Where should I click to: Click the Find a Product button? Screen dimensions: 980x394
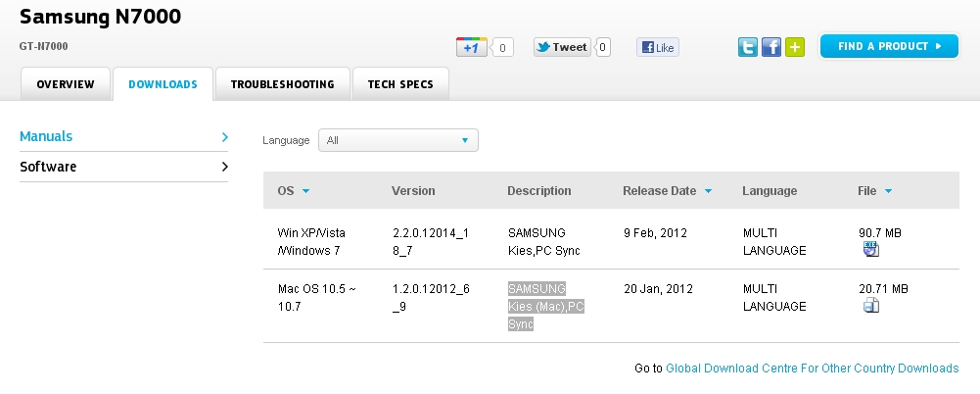point(889,46)
